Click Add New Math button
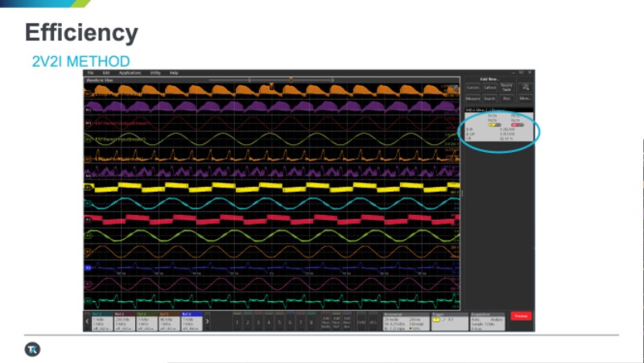The height and width of the screenshot is (363, 644). click(x=326, y=322)
